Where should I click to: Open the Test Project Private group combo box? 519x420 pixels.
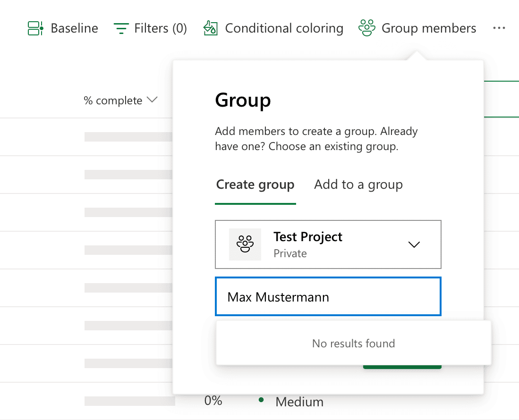pyautogui.click(x=328, y=244)
